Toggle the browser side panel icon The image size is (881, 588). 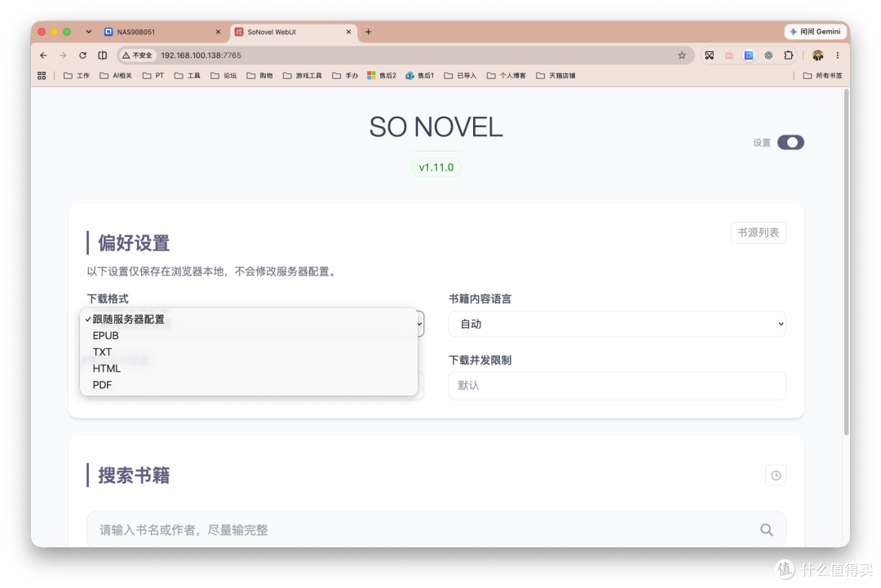102,55
